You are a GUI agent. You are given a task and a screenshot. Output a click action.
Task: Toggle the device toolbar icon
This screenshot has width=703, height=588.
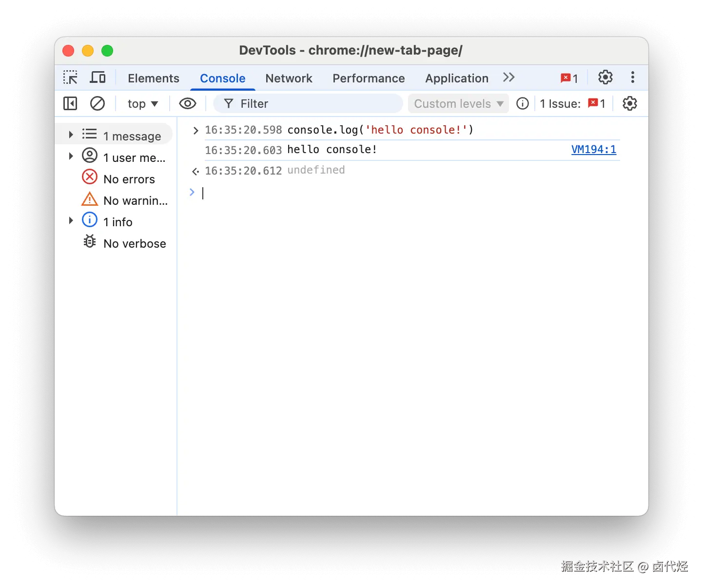(98, 78)
